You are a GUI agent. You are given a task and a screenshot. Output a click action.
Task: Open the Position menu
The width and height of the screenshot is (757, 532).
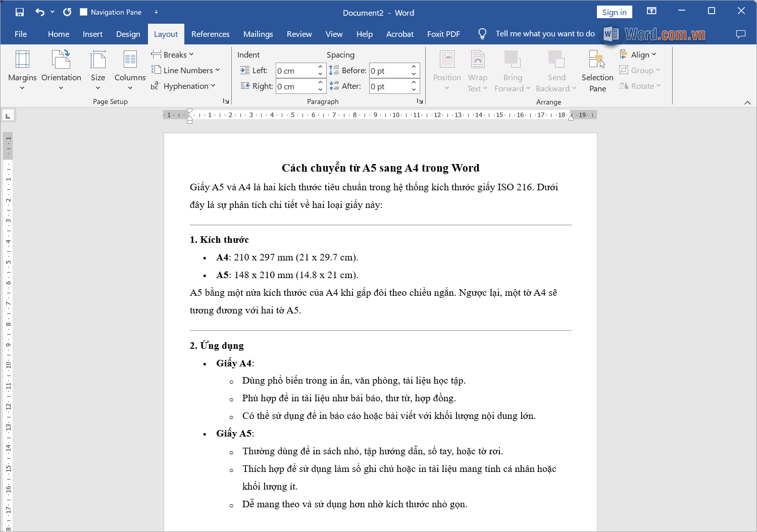(447, 71)
